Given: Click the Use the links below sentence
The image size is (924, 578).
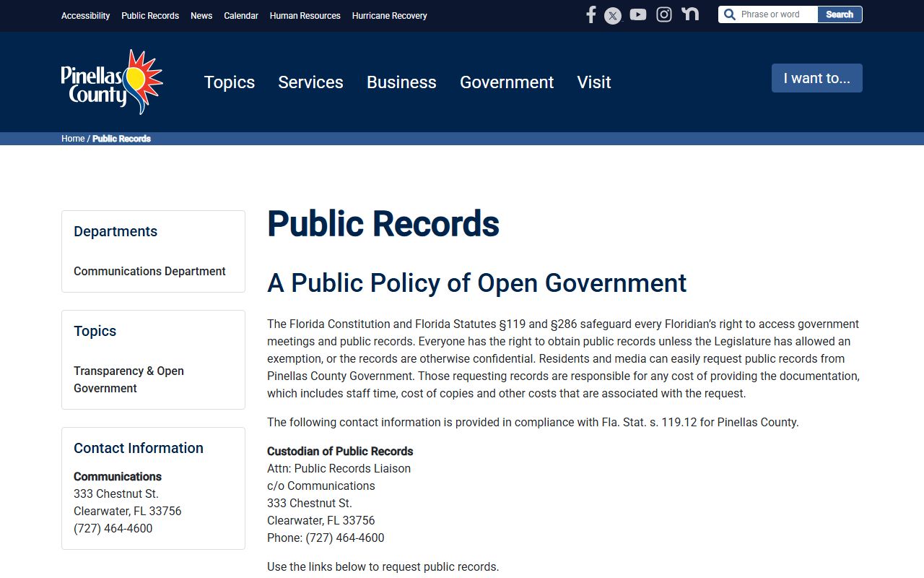Looking at the screenshot, I should click(383, 567).
